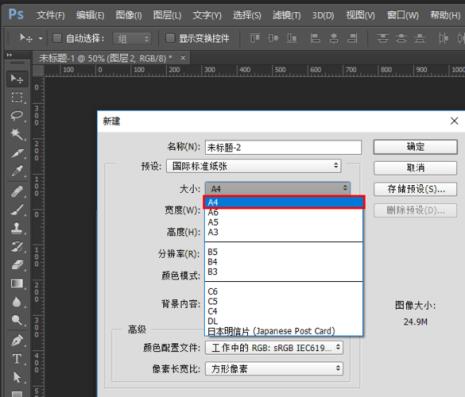Expand the toolbox panel double-arrow
The image size is (465, 397).
[x=9, y=54]
